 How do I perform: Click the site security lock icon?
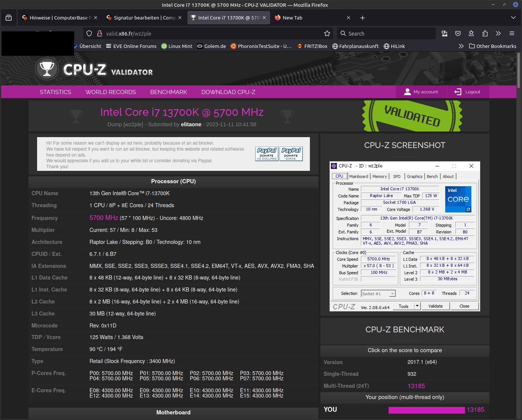click(x=99, y=33)
